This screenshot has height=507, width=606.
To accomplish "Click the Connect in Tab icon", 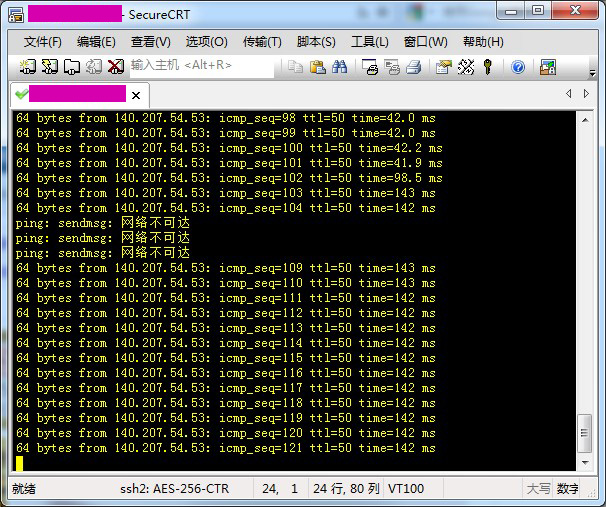I will [x=71, y=66].
